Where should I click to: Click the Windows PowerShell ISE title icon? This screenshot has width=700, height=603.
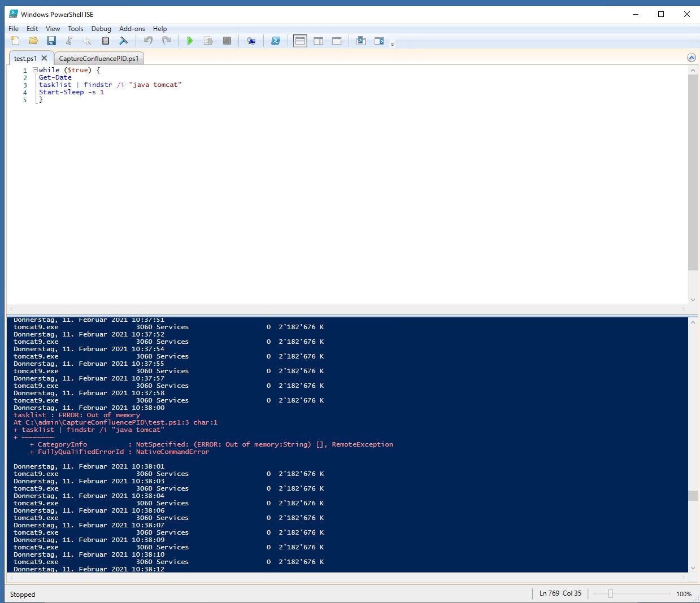[x=14, y=14]
